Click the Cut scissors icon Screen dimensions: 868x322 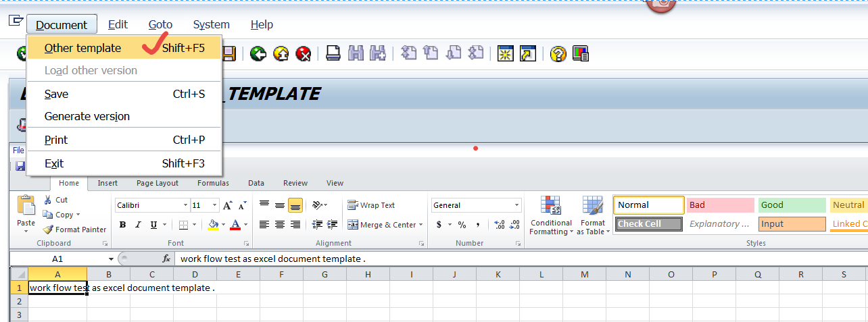[x=48, y=200]
